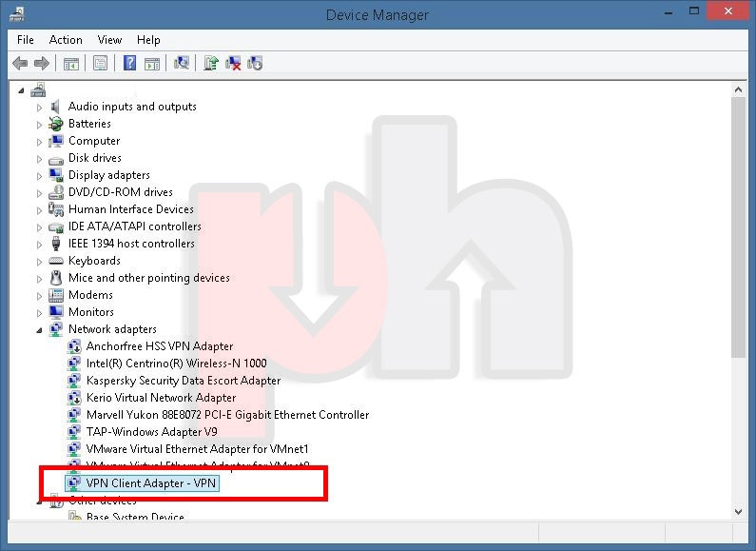Open the Help menu
The image size is (756, 551).
click(148, 40)
